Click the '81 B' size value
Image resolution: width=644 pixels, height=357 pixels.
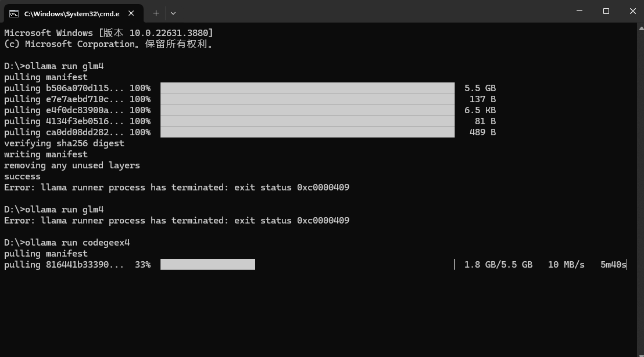coord(485,121)
